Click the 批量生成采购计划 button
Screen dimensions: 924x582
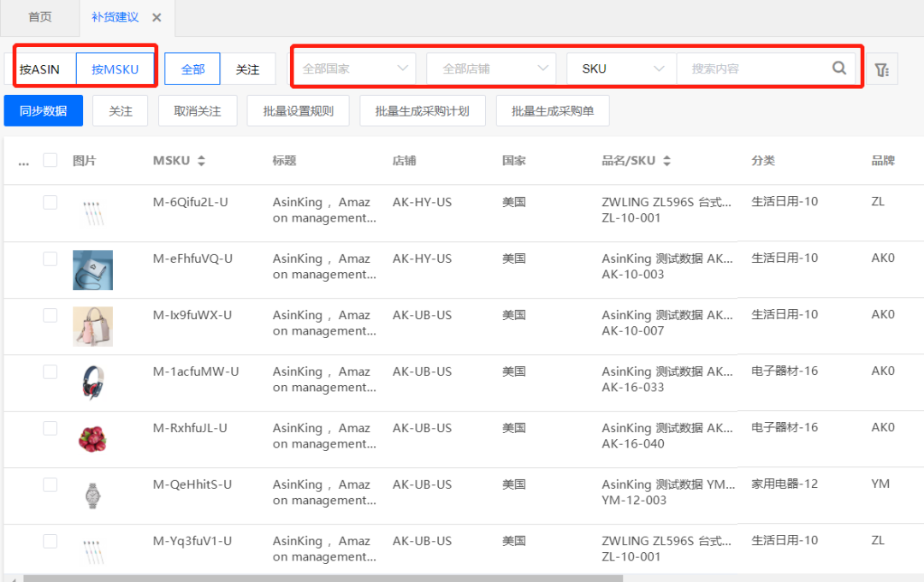pyautogui.click(x=422, y=110)
